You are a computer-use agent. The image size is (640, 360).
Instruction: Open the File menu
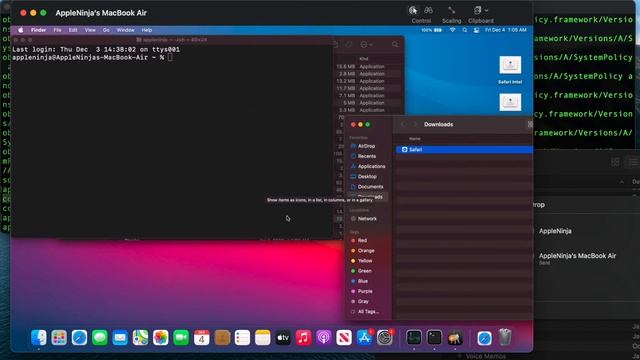(x=58, y=30)
